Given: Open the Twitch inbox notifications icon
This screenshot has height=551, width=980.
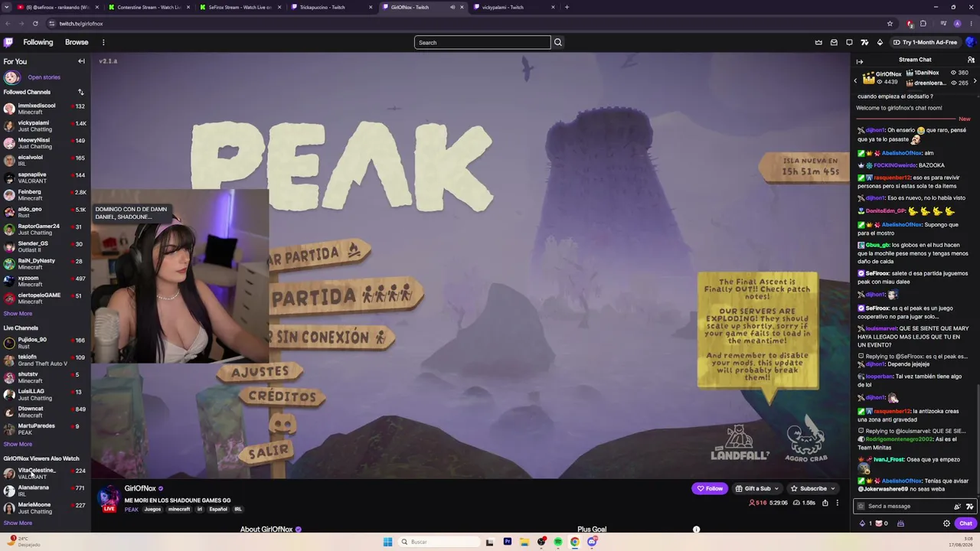Looking at the screenshot, I should click(834, 42).
